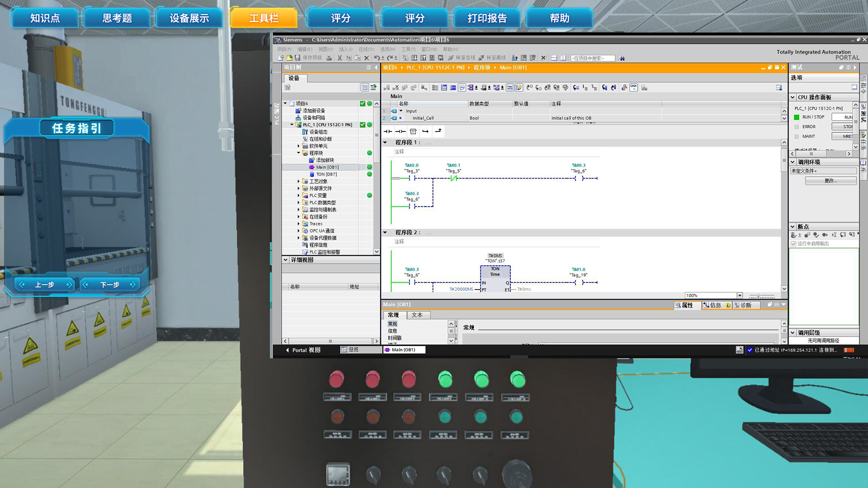Click the 更改... button

[x=830, y=181]
